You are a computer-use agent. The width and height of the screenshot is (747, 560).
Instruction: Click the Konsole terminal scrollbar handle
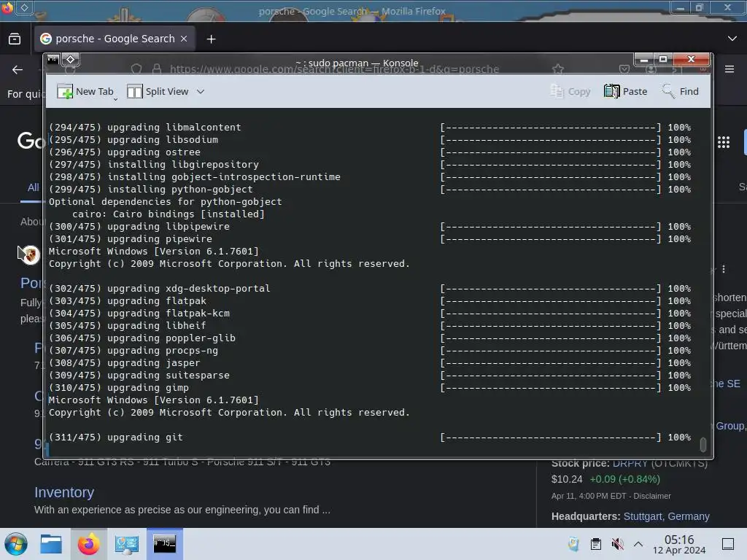pos(703,444)
